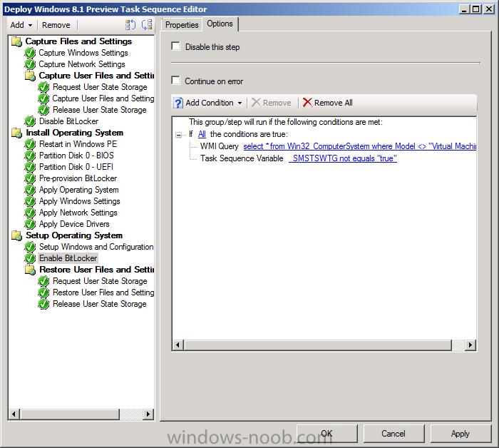The width and height of the screenshot is (499, 448).
Task: Select the Disable BitLocker step
Action: point(68,121)
